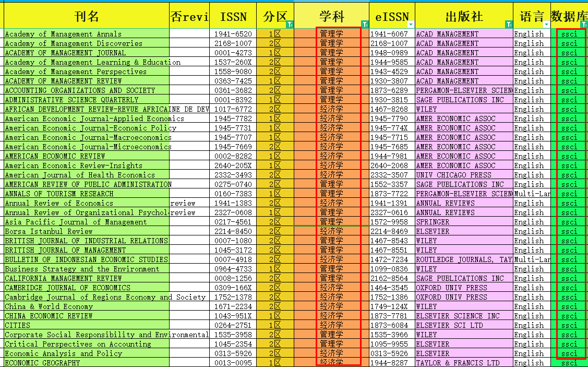
Task: Select cell Critical Perspectives on Accounting
Action: pyautogui.click(x=87, y=344)
